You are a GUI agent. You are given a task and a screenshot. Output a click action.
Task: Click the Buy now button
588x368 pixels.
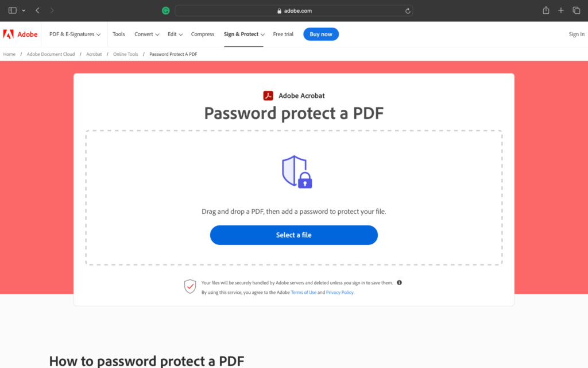321,34
